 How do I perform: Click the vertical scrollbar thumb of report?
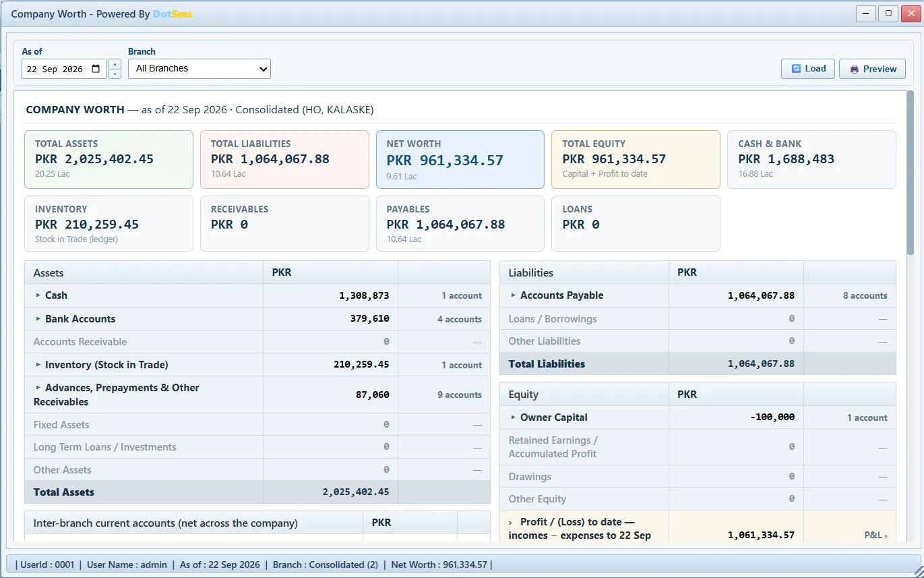coord(910,172)
